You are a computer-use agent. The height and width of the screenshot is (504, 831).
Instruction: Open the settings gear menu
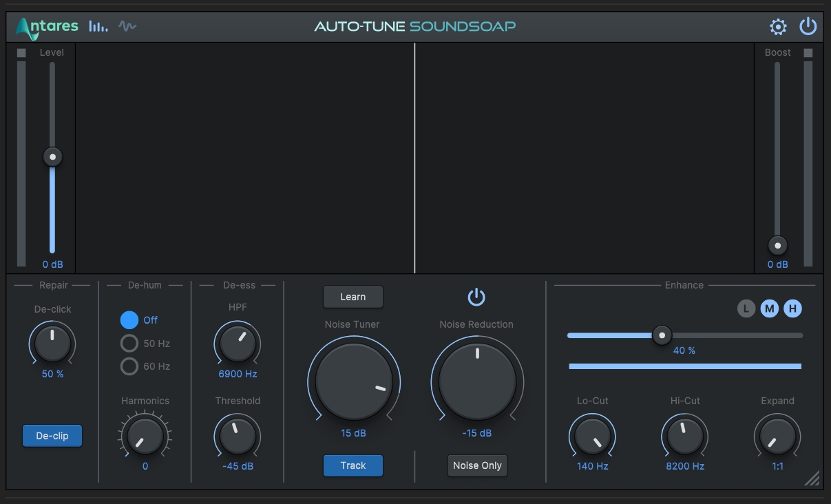778,27
